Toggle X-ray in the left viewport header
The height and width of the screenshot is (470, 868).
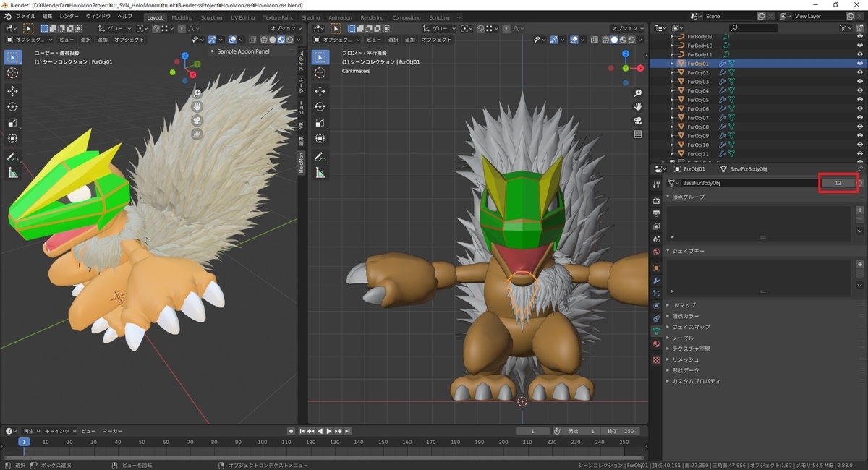[x=253, y=40]
